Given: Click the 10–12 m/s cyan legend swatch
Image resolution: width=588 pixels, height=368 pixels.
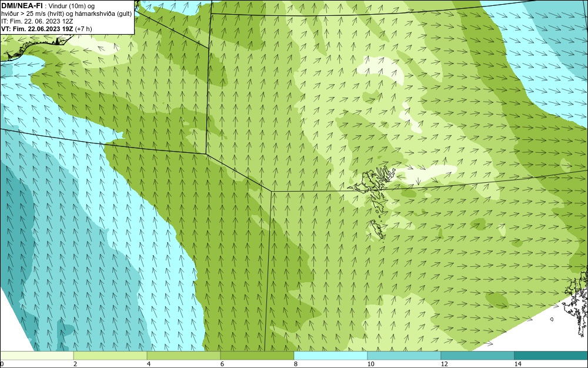Looking at the screenshot, I should [405, 355].
